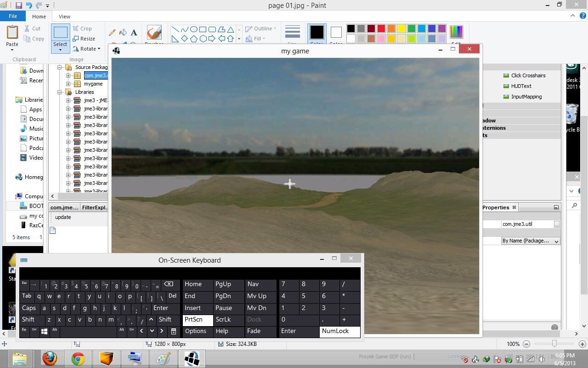The image size is (588, 368).
Task: Open the File menu
Action: click(13, 16)
